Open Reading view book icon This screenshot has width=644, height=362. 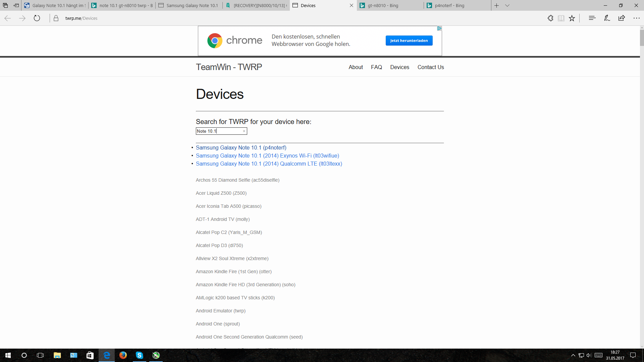[561, 18]
